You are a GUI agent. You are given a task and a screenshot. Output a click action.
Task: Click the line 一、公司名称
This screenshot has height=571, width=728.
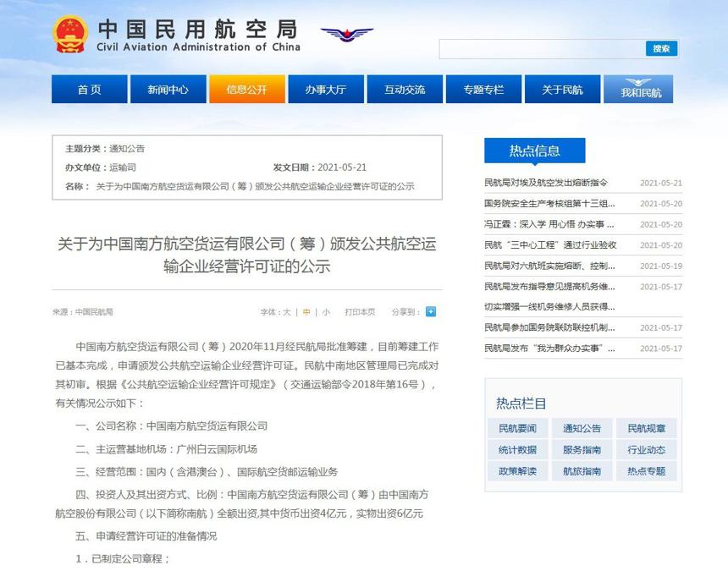171,426
